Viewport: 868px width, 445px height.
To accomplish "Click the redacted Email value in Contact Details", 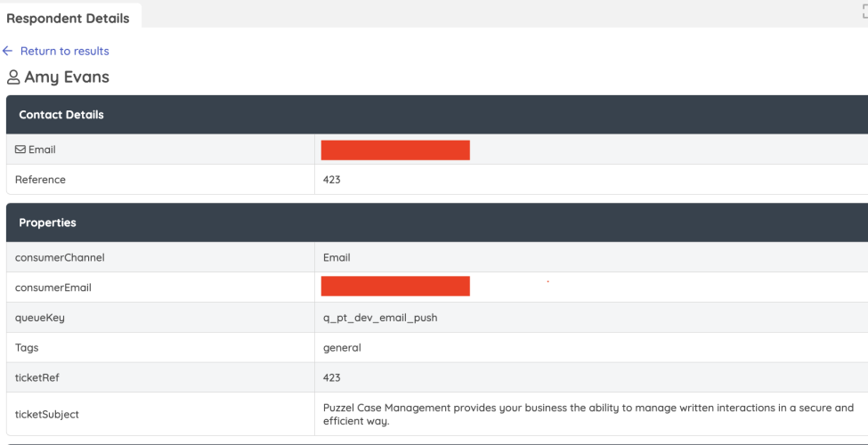I will tap(395, 150).
